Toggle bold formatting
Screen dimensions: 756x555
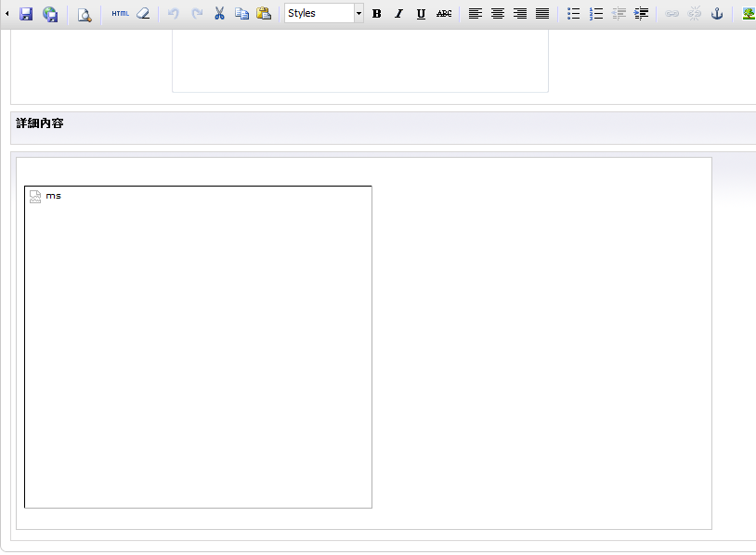[376, 14]
